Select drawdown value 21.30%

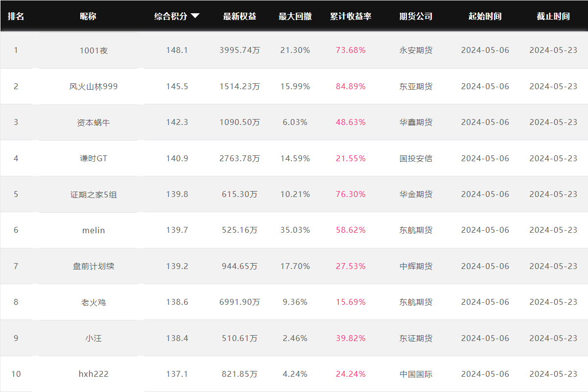click(295, 50)
